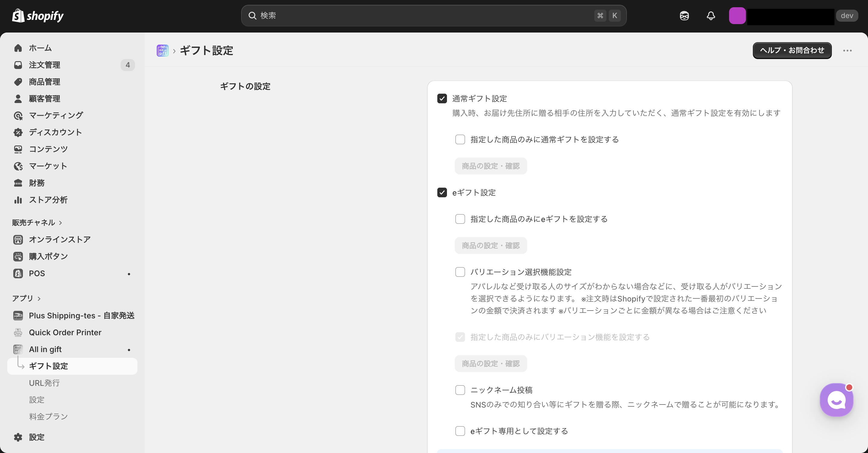Click the discount badge icon for ディスカウント

point(18,132)
